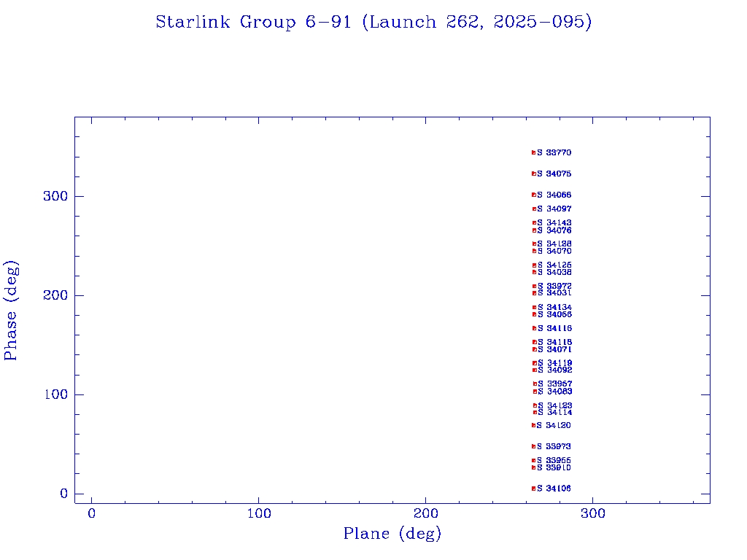Select the data label "S 34143"
Viewport: 747px width, 560px height.
click(x=554, y=223)
